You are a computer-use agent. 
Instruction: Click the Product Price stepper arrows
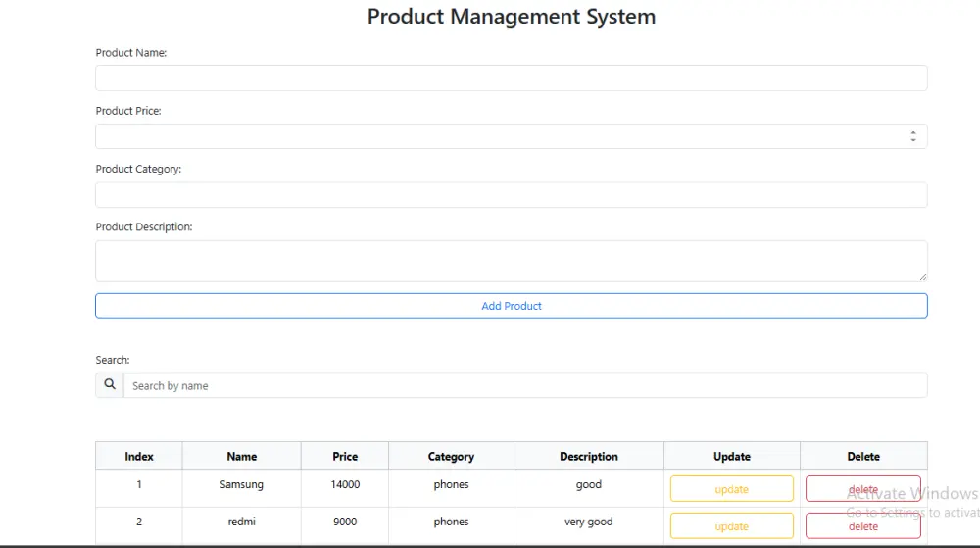click(913, 136)
